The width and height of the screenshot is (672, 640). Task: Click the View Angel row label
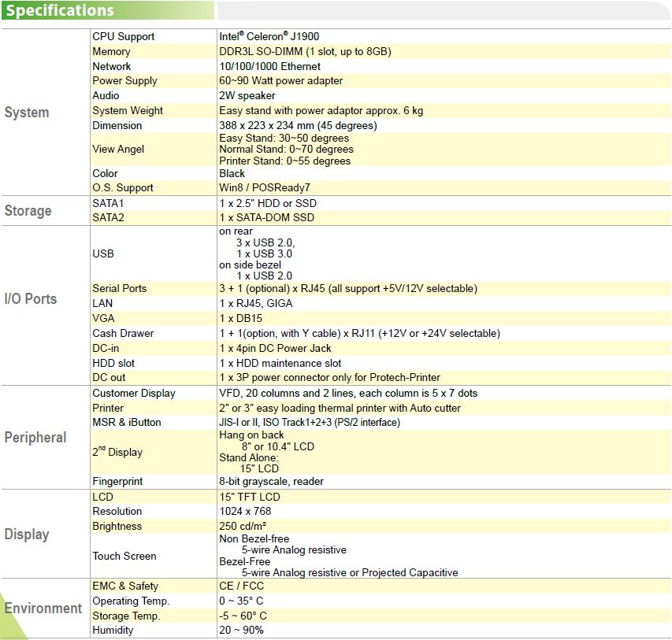tap(118, 149)
